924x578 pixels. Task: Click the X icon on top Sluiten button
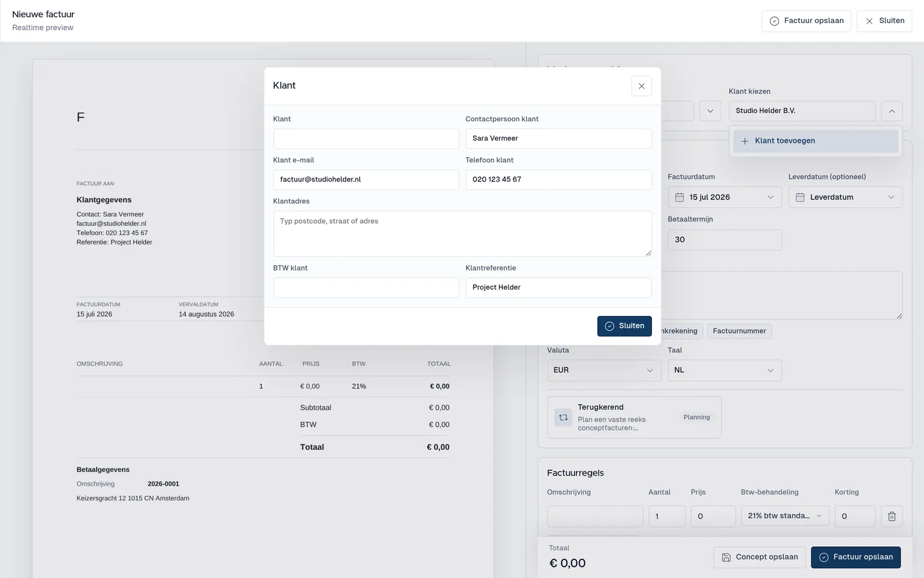tap(869, 21)
